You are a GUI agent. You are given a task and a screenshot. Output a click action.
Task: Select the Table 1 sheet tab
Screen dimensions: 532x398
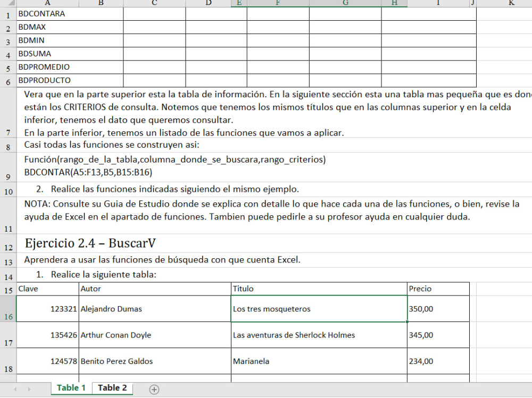click(71, 388)
